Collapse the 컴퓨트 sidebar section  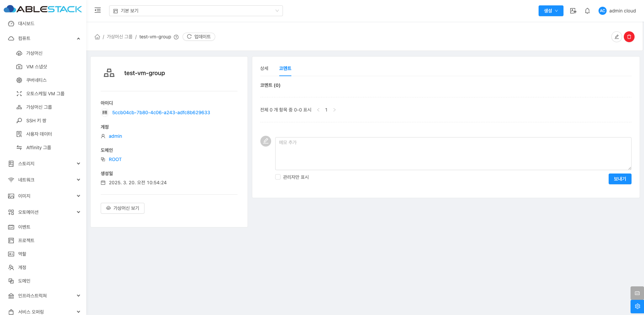43,38
